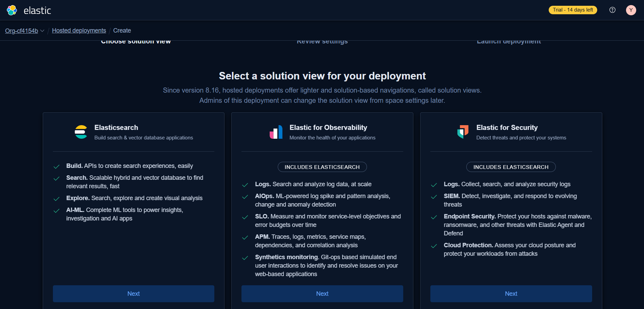The width and height of the screenshot is (644, 309).
Task: Click 'Build search & vector database applications' subtitle
Action: (144, 138)
